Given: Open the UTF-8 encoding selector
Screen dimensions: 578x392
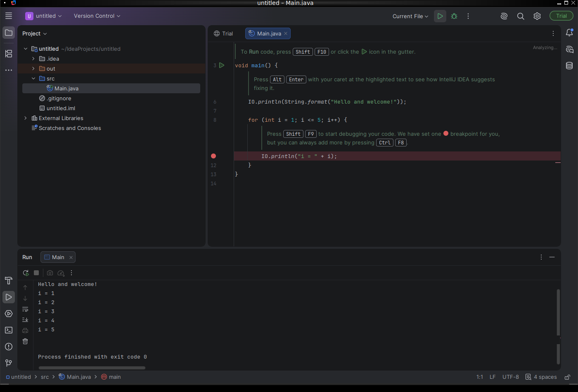Looking at the screenshot, I should (511, 377).
